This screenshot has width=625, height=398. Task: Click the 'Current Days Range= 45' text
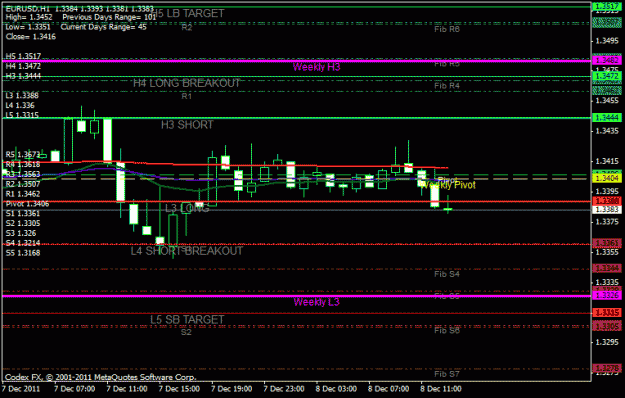pos(104,27)
